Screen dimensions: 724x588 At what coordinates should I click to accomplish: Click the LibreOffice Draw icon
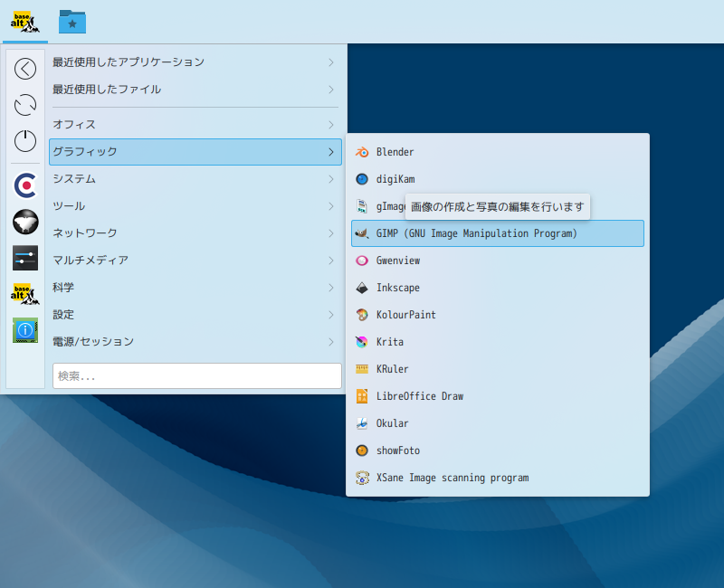coord(362,396)
